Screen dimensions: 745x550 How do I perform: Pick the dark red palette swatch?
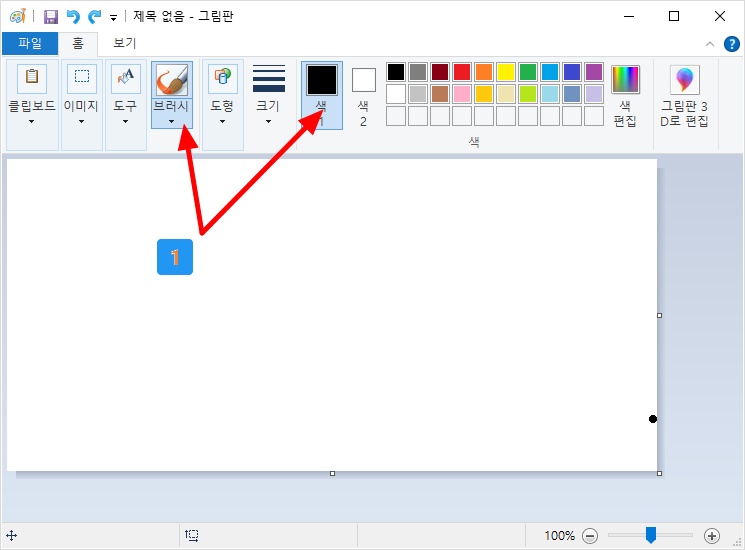click(440, 72)
